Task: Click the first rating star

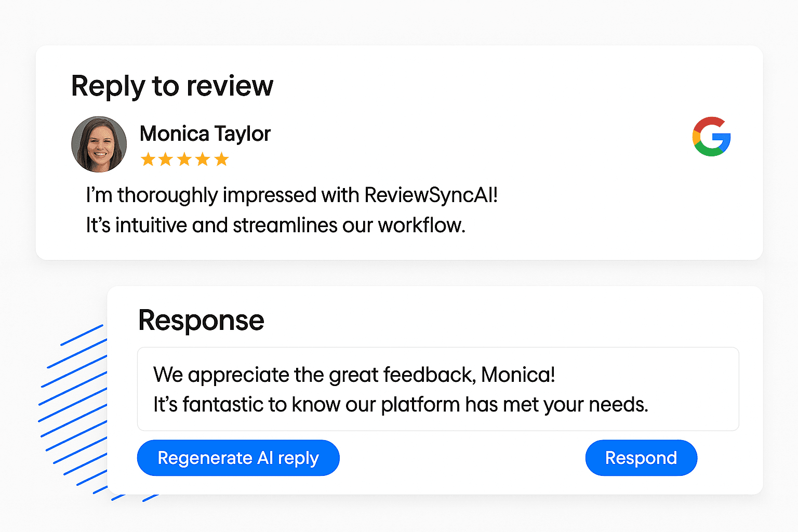Action: 148,159
